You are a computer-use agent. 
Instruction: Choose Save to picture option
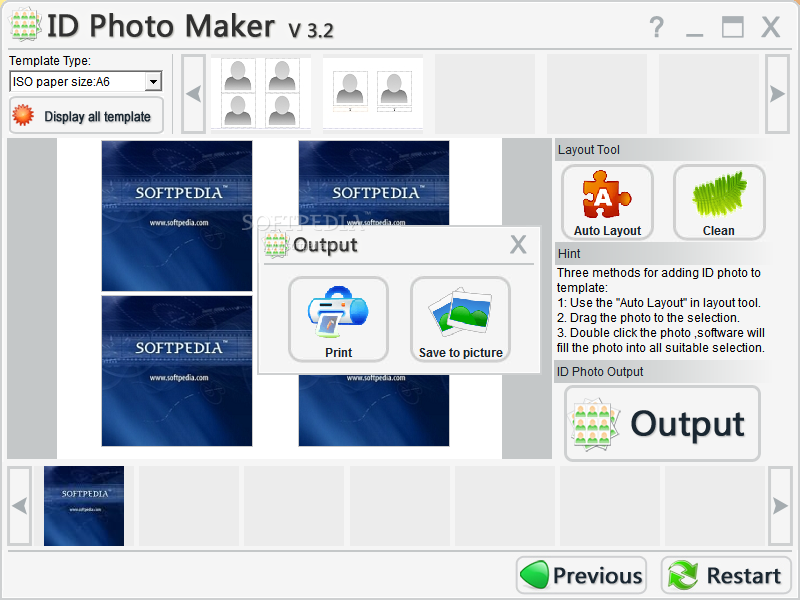[460, 319]
